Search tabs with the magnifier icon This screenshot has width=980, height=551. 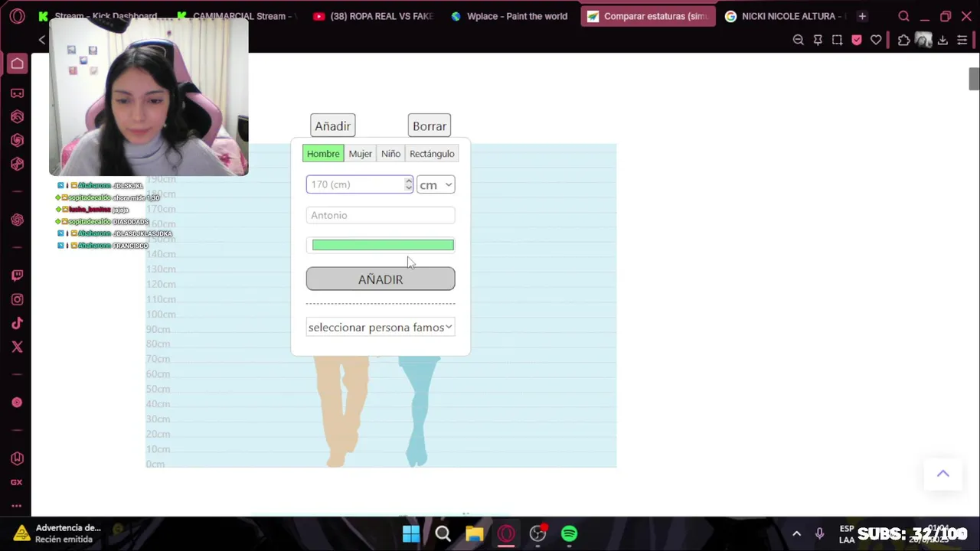pyautogui.click(x=904, y=16)
